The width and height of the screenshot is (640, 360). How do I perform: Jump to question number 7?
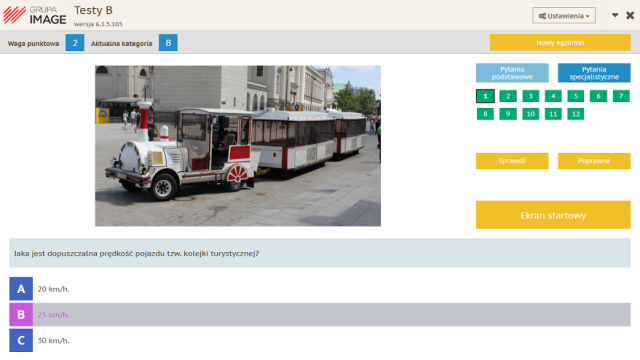[621, 96]
